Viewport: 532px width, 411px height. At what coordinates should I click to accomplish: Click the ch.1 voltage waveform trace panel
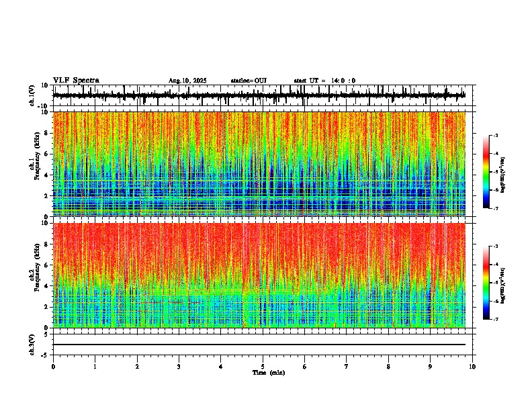click(x=263, y=95)
